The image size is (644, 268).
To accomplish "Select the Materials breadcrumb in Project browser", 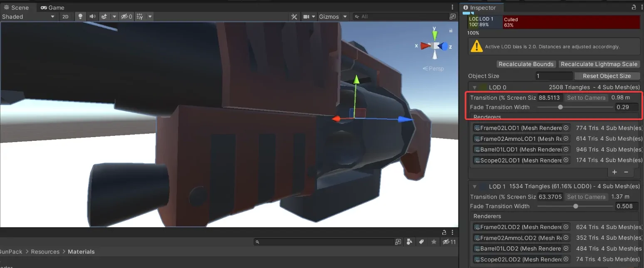I will click(81, 251).
